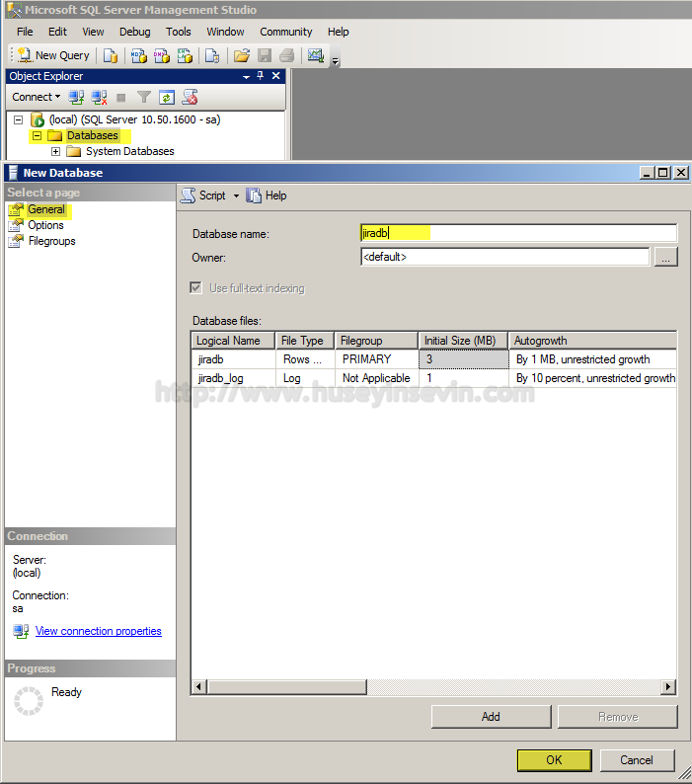
Task: Open Database Engine Query icon
Action: pyautogui.click(x=110, y=55)
